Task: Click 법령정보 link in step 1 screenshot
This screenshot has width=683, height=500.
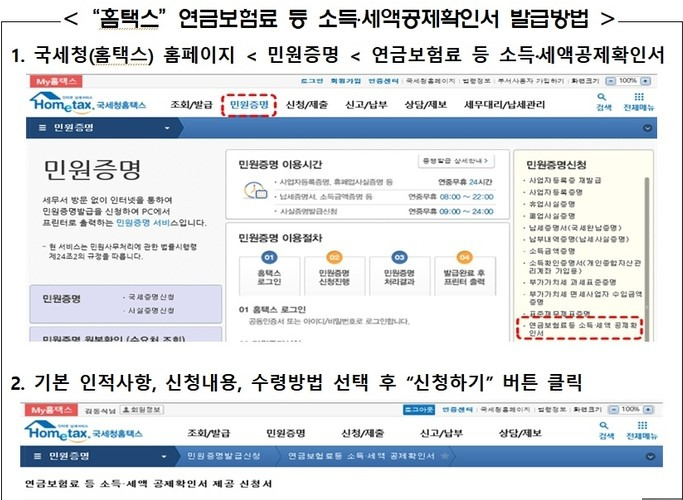Action: point(477,81)
